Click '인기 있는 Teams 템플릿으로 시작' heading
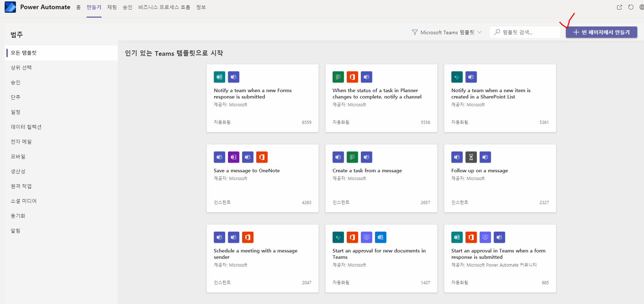This screenshot has width=644, height=304. coord(174,53)
